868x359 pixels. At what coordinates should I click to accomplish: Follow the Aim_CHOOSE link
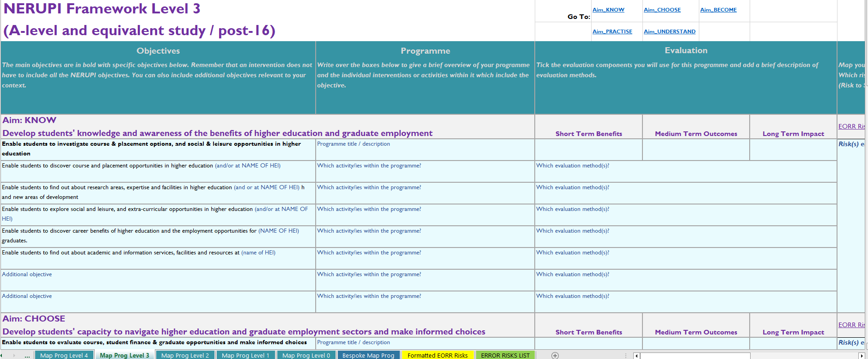point(662,10)
